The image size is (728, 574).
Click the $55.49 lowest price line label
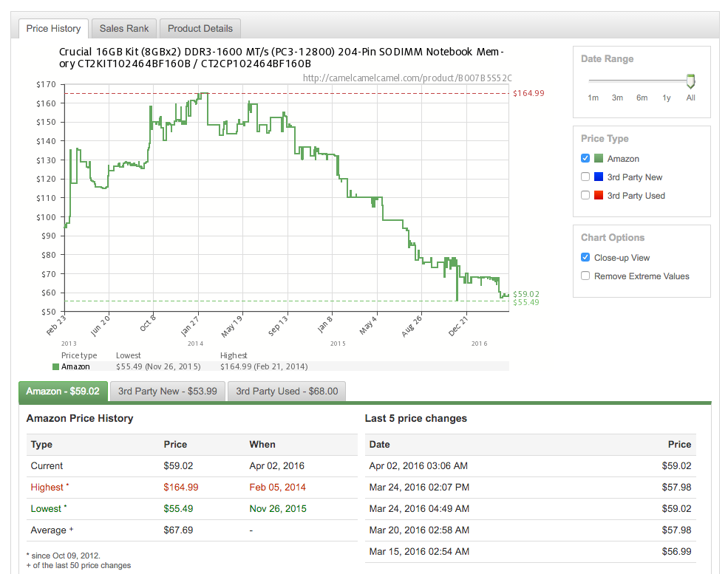pyautogui.click(x=526, y=303)
